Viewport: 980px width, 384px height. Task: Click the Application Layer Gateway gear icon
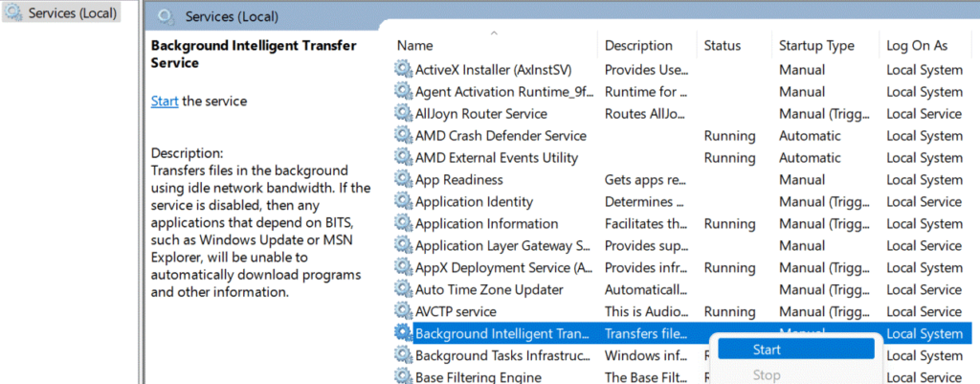click(x=404, y=245)
